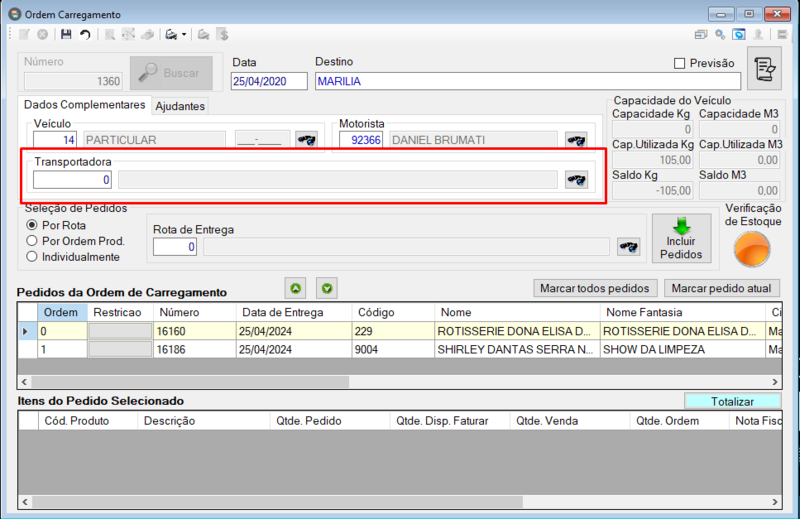Viewport: 800px width, 519px height.
Task: Click the greyed cancel X toolbar icon
Action: tap(43, 35)
